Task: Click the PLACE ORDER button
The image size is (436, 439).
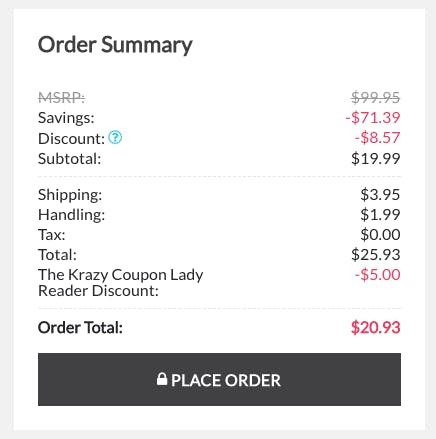Action: point(219,379)
